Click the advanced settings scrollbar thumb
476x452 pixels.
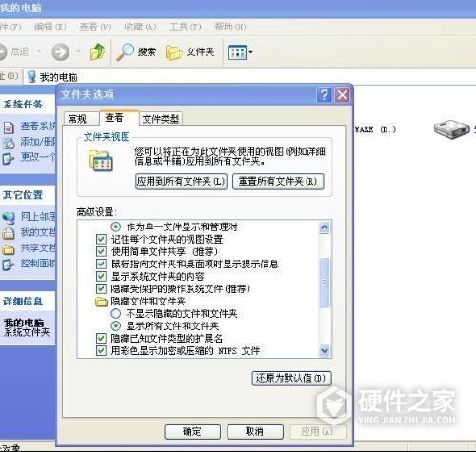[325, 283]
